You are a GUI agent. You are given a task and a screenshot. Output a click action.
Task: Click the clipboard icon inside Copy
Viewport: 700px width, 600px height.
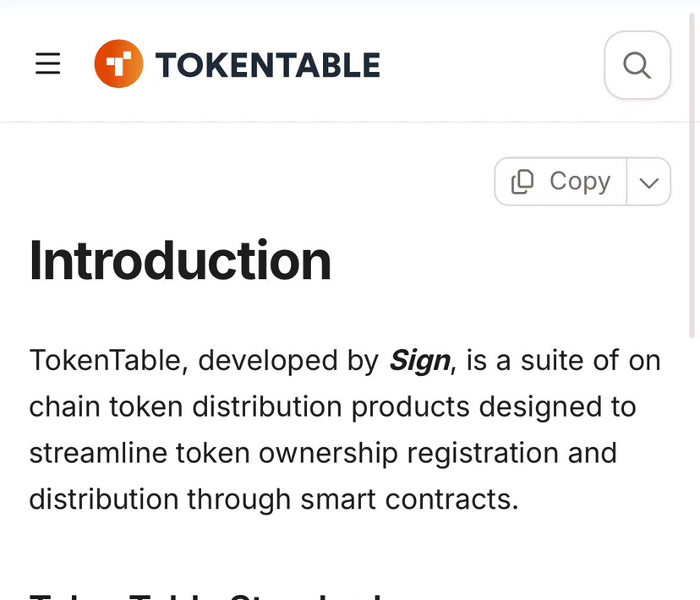coord(523,182)
